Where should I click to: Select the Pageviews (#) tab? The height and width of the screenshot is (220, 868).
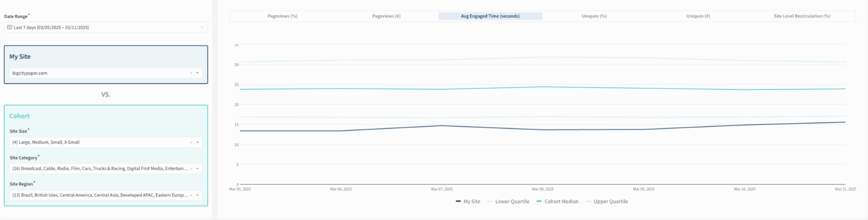coord(386,16)
